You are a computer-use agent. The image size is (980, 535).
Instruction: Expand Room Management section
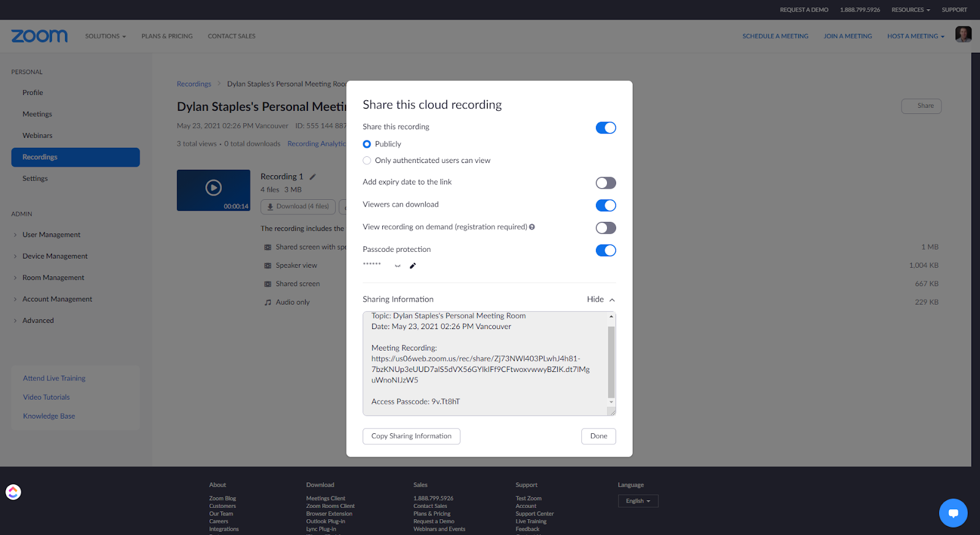[53, 278]
